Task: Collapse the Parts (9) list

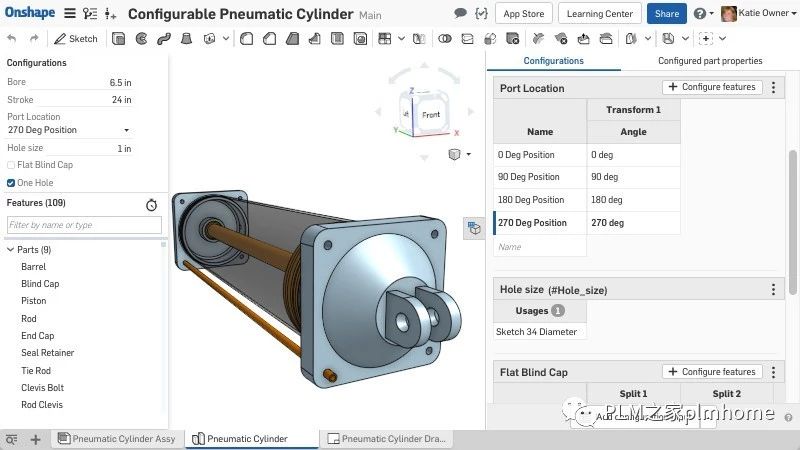Action: point(10,249)
